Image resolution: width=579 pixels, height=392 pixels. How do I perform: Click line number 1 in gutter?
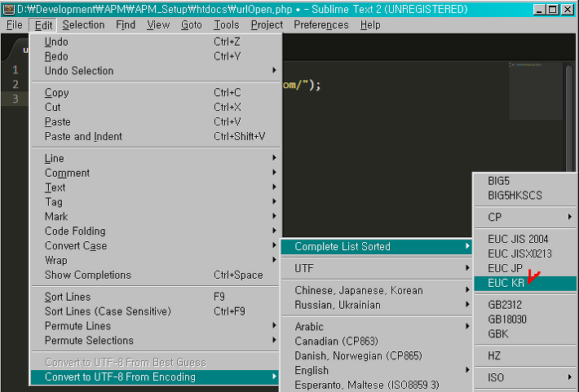[15, 69]
